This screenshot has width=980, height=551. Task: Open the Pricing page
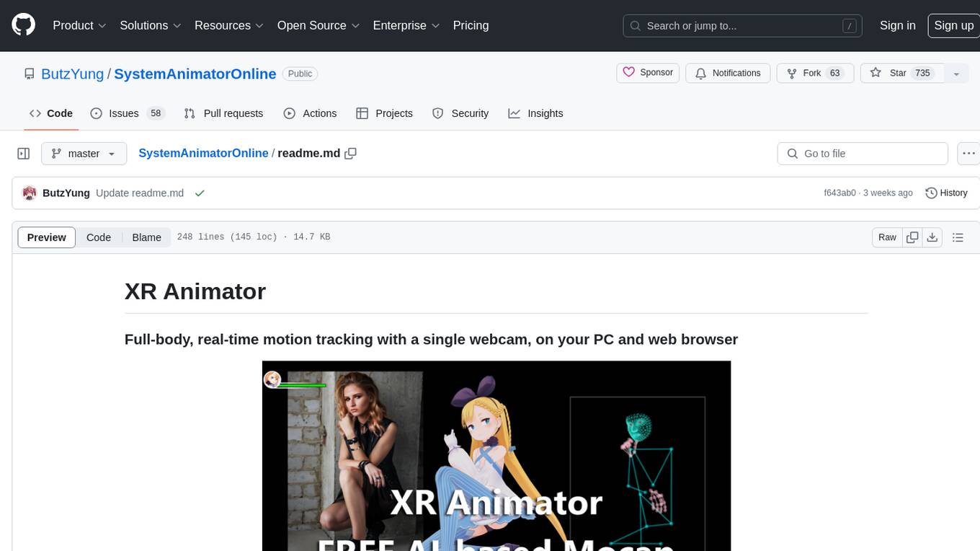tap(471, 25)
